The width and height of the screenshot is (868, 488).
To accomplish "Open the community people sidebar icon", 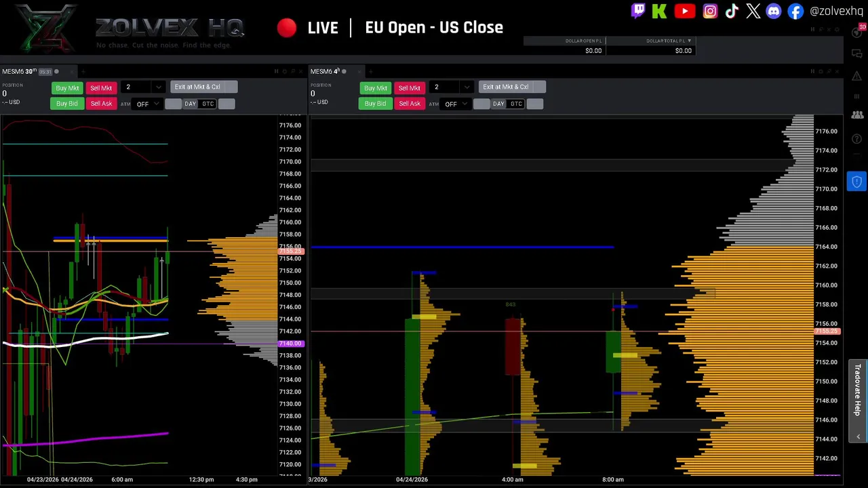I will tap(857, 115).
